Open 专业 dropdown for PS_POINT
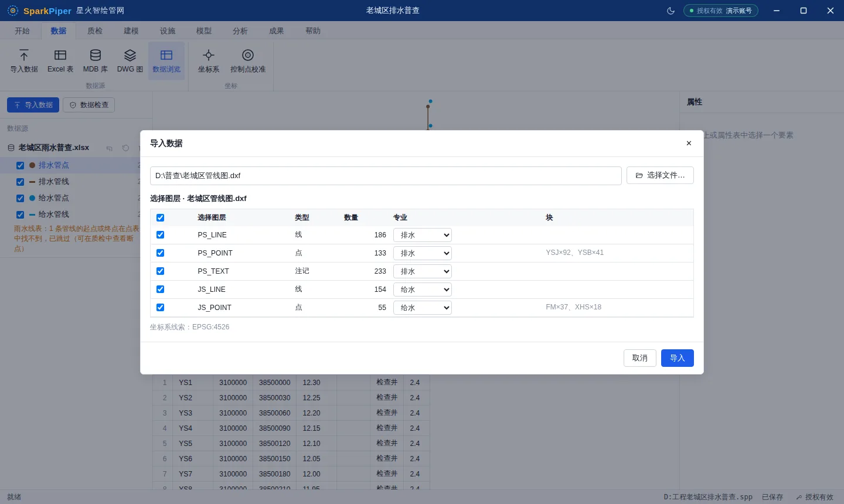Screen dimensions: 844x504 (x=423, y=253)
